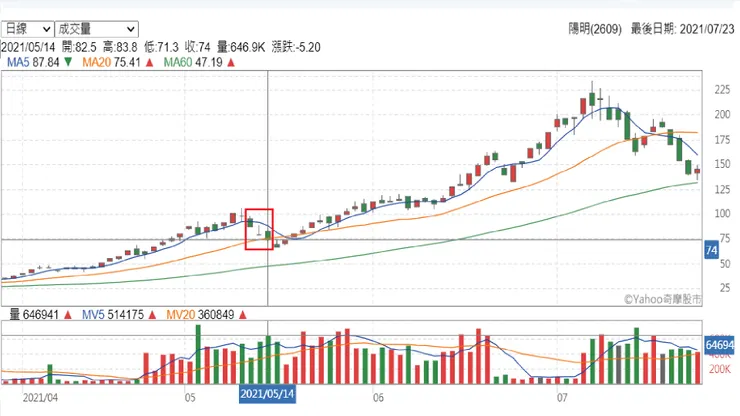Click the 64694 volume axis marker
This screenshot has height=416, width=740.
720,345
